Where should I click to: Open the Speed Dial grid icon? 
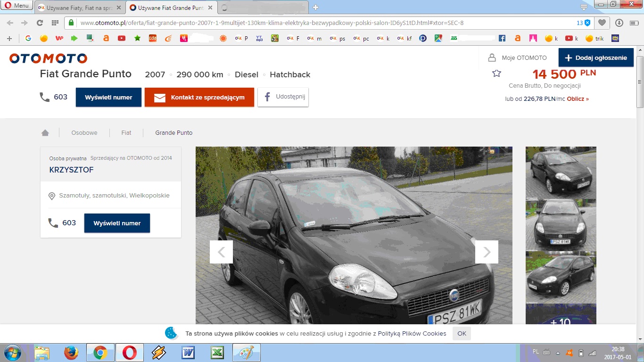coord(55,23)
